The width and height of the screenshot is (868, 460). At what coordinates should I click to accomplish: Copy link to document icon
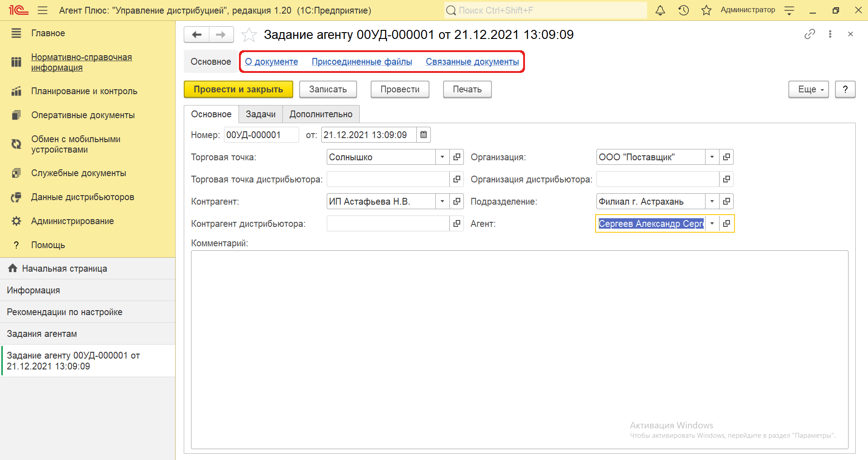pos(810,34)
